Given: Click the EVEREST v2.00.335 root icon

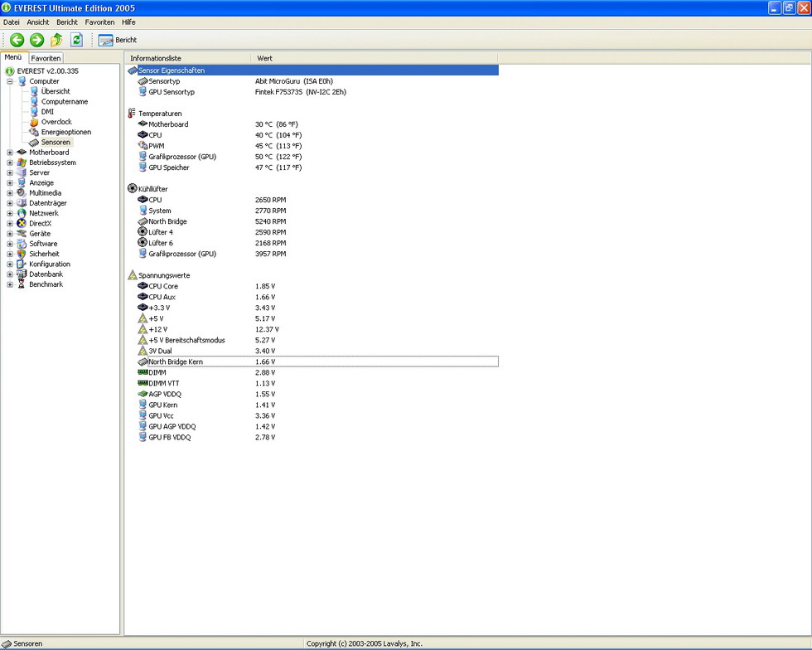Looking at the screenshot, I should pyautogui.click(x=9, y=71).
